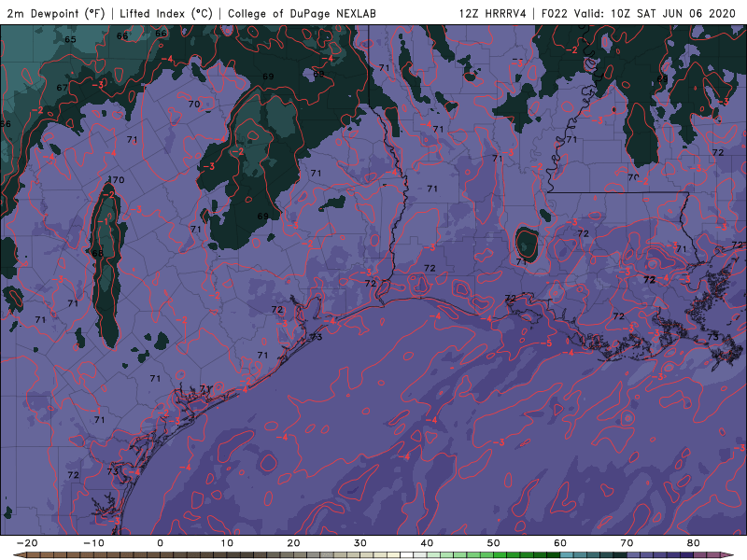
Task: Click the "80" colorbar scale label
Action: [694, 543]
